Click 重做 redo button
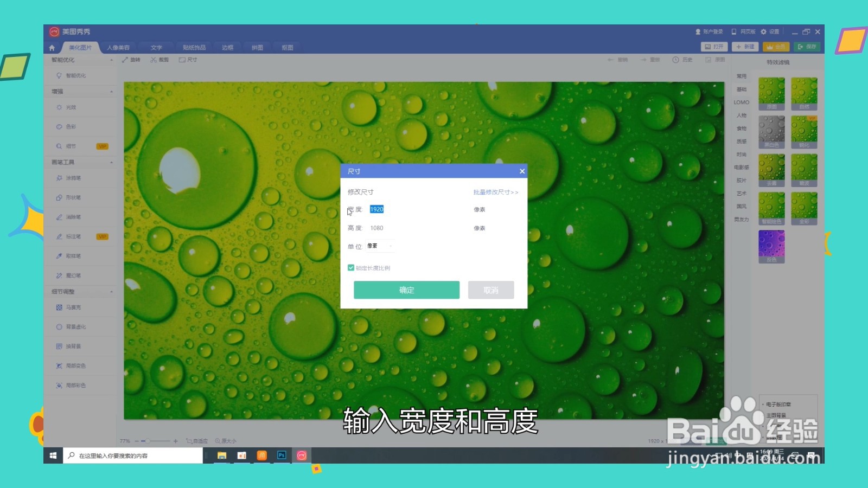 [x=650, y=60]
